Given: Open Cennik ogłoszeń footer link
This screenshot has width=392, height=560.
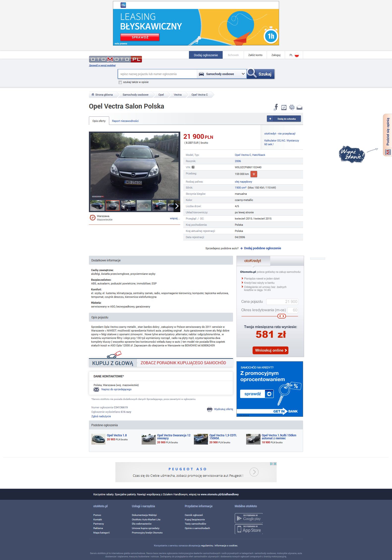Looking at the screenshot, I should 194,515.
